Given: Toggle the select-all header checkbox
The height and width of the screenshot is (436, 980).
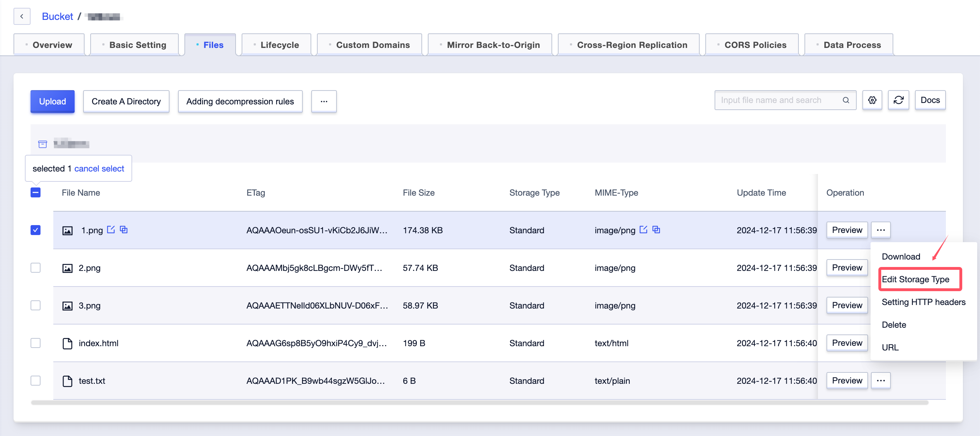Looking at the screenshot, I should pos(36,192).
